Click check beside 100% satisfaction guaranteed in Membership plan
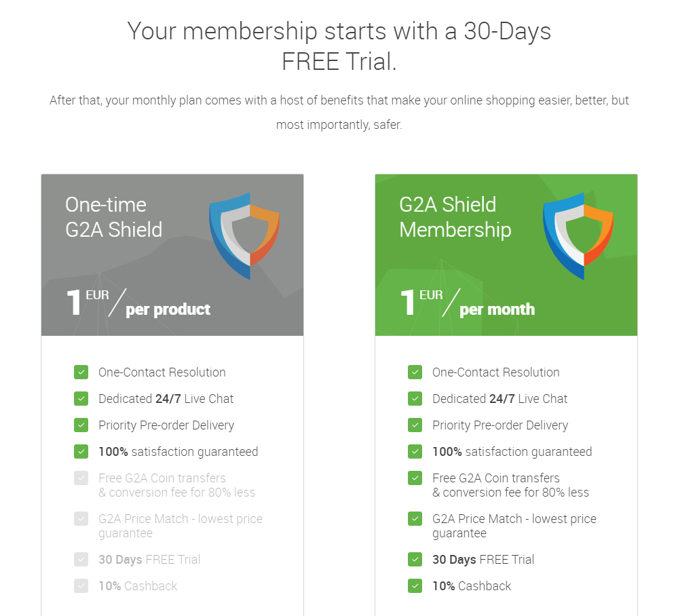 click(x=415, y=452)
